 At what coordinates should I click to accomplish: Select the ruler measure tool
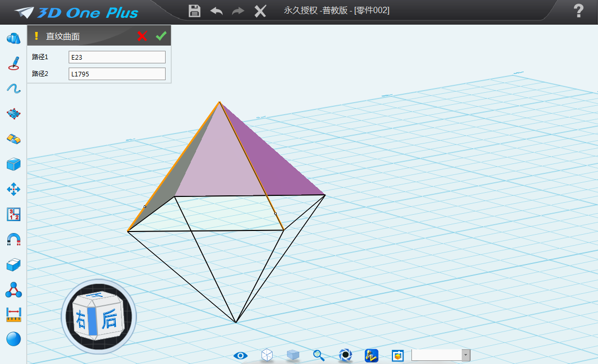(13, 315)
